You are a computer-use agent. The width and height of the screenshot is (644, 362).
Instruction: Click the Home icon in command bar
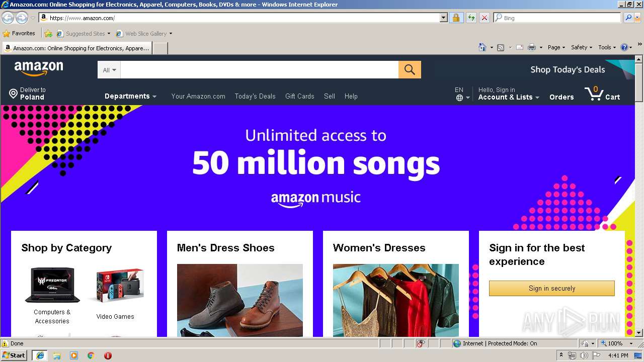click(x=482, y=47)
